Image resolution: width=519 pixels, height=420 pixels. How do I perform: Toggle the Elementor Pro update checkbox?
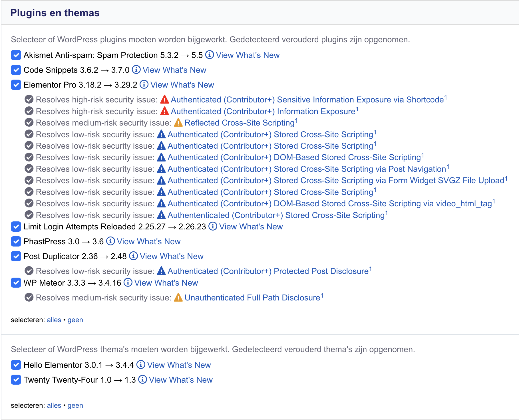coord(16,85)
